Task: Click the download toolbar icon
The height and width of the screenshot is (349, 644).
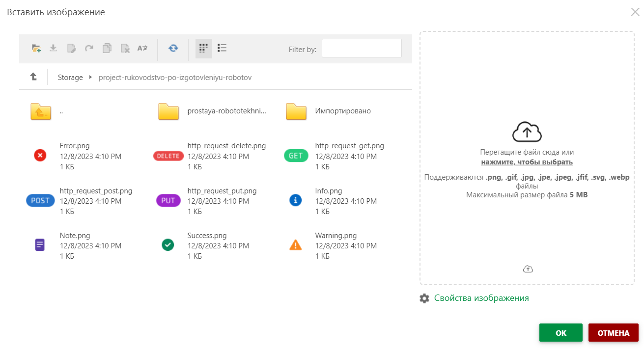Action: 54,48
